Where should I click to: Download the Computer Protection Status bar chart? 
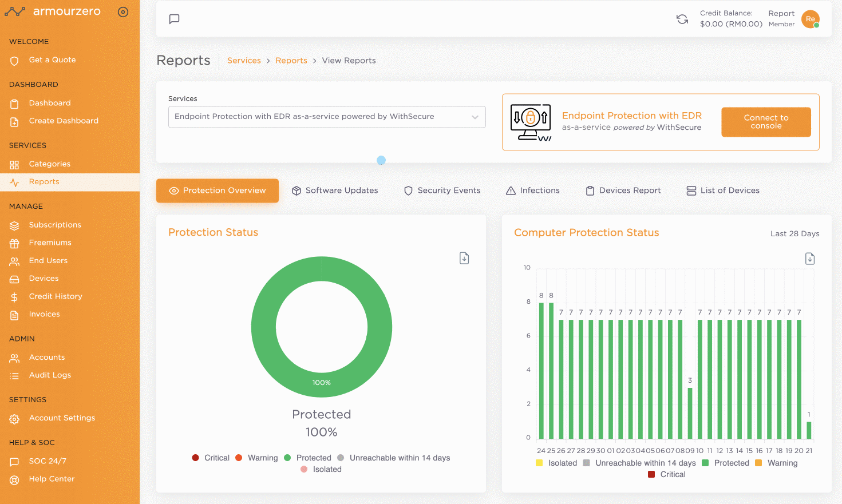point(810,259)
